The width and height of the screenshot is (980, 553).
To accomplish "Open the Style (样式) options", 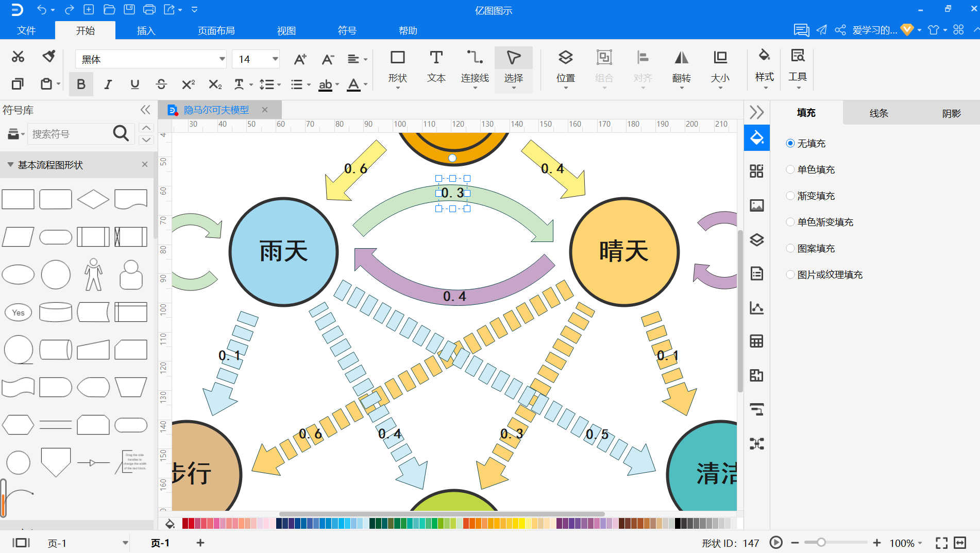I will (x=765, y=68).
